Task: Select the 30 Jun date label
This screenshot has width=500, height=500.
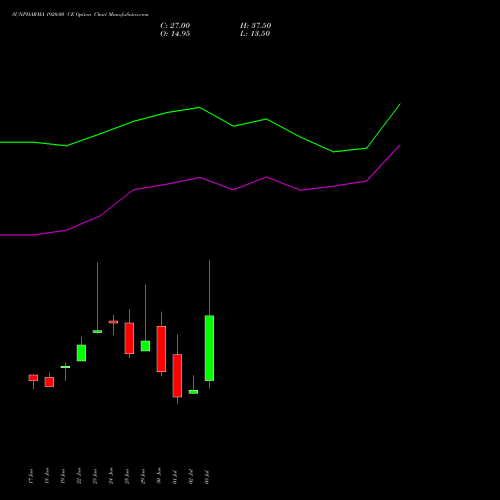Action: pos(159,476)
